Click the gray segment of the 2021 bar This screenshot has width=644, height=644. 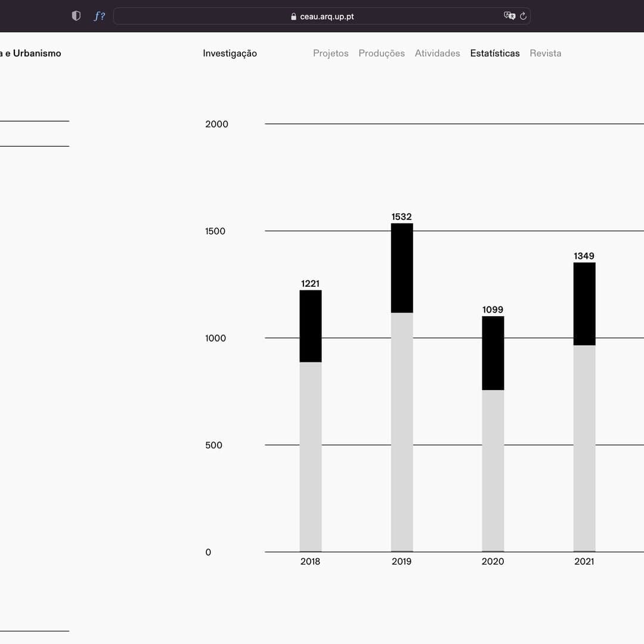click(x=584, y=448)
